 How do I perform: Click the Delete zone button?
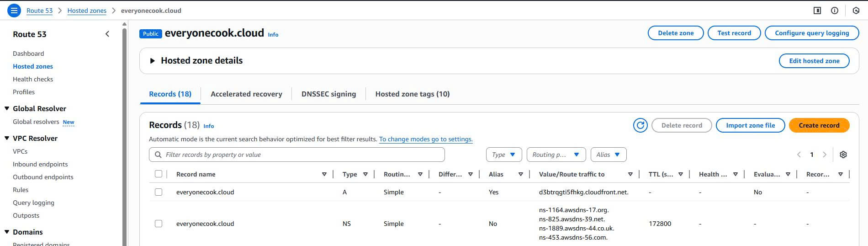tap(676, 33)
